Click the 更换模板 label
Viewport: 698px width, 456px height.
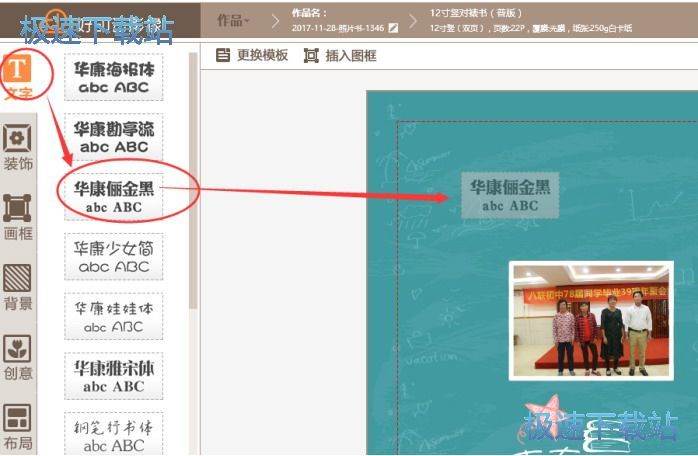coord(262,55)
